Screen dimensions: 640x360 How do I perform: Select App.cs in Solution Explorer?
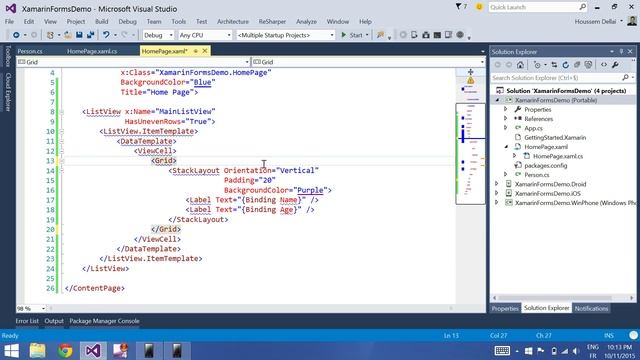click(533, 128)
